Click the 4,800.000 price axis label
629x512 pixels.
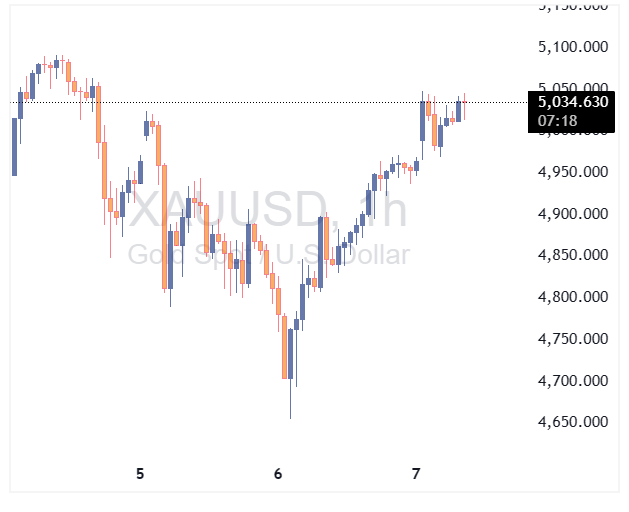pyautogui.click(x=572, y=297)
